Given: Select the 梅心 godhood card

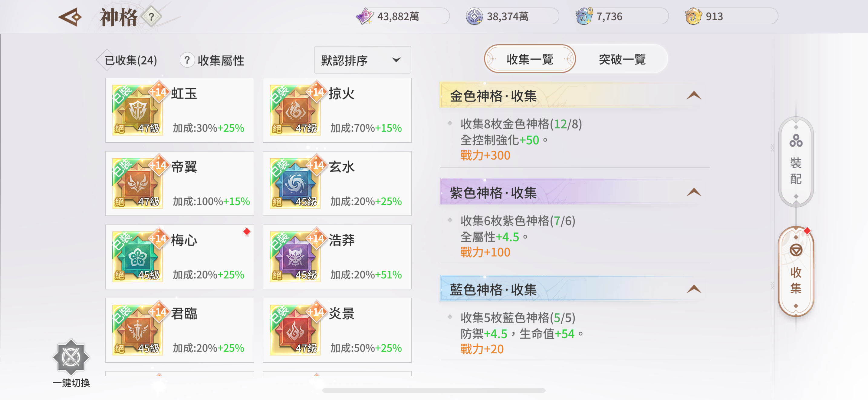Looking at the screenshot, I should click(x=179, y=257).
